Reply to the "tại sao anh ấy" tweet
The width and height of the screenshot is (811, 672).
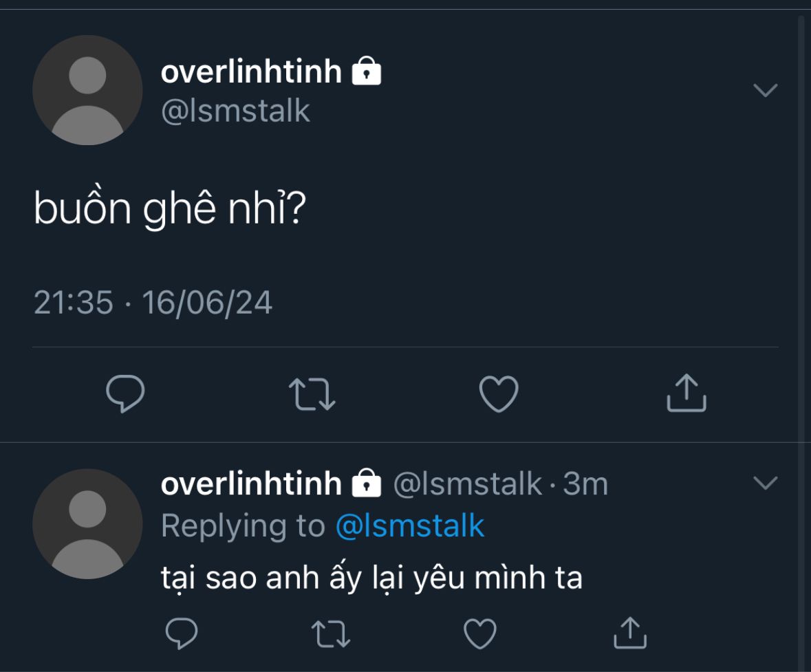pos(182,633)
